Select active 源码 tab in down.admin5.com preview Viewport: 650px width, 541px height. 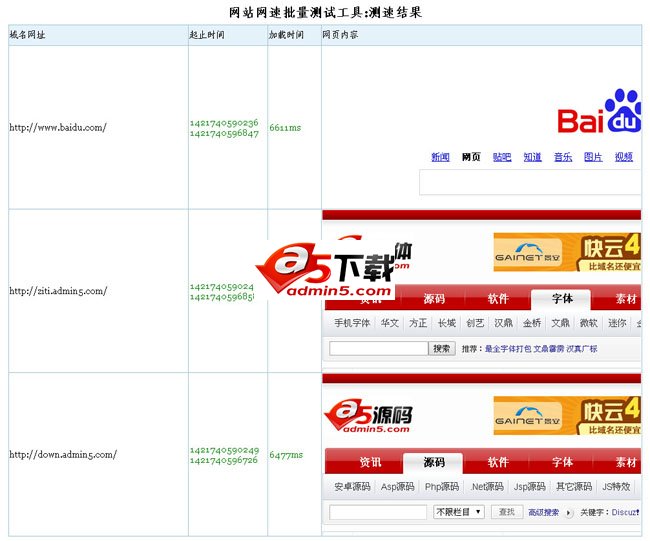[x=434, y=462]
